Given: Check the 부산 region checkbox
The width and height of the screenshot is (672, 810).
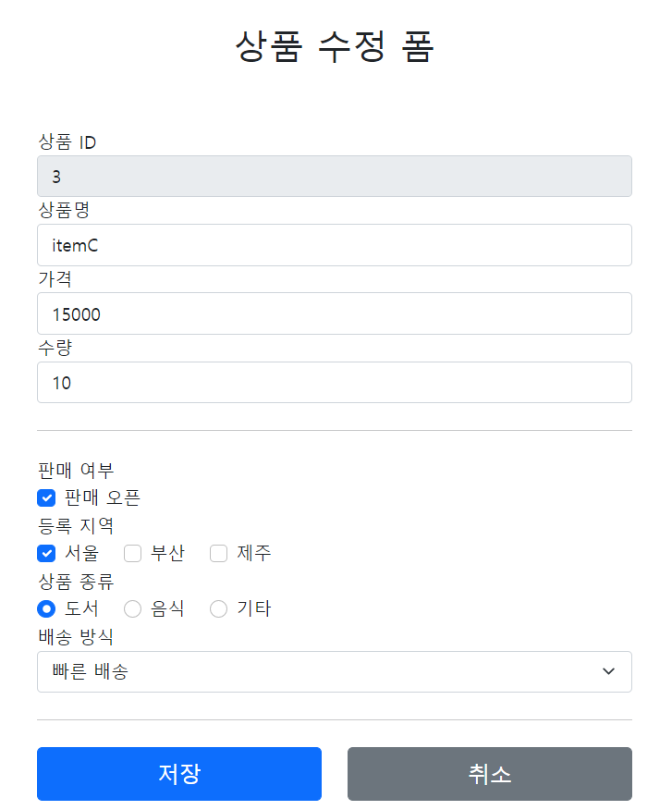Looking at the screenshot, I should point(132,553).
